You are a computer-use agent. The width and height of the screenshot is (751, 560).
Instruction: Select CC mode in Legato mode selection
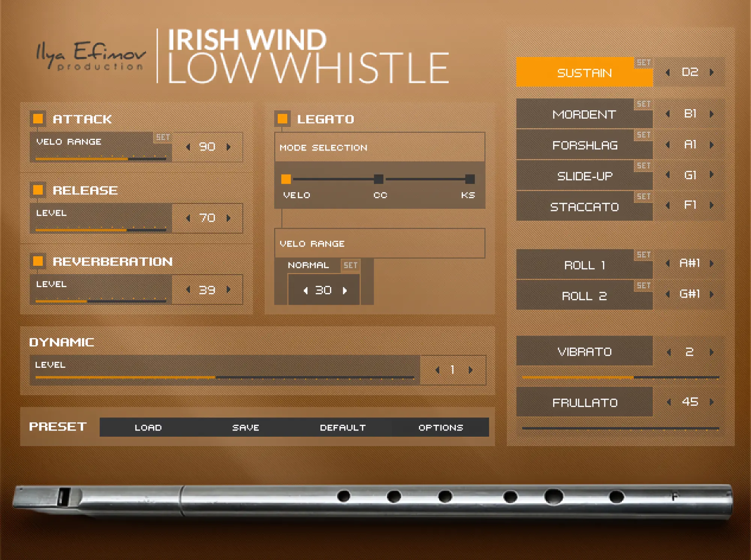point(379,179)
